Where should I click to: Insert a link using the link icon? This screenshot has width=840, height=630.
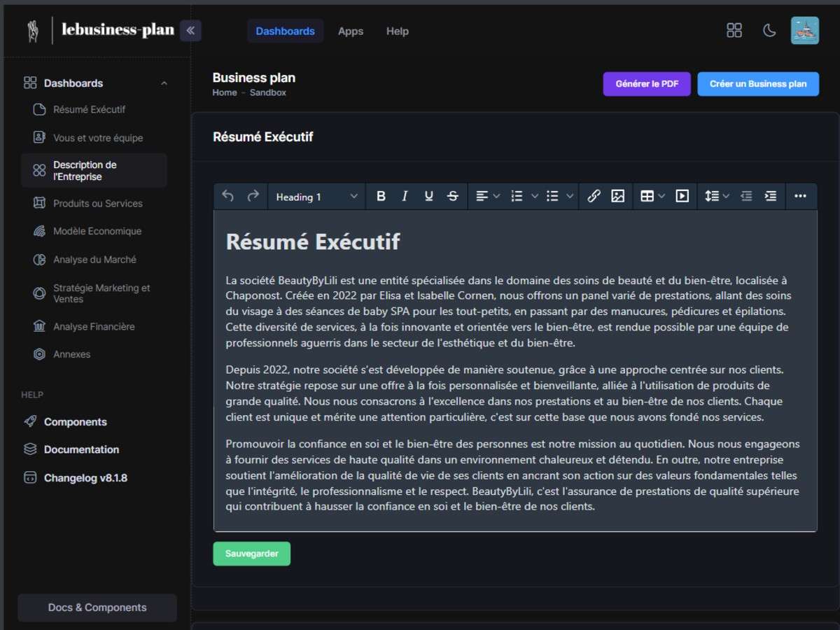pyautogui.click(x=594, y=196)
